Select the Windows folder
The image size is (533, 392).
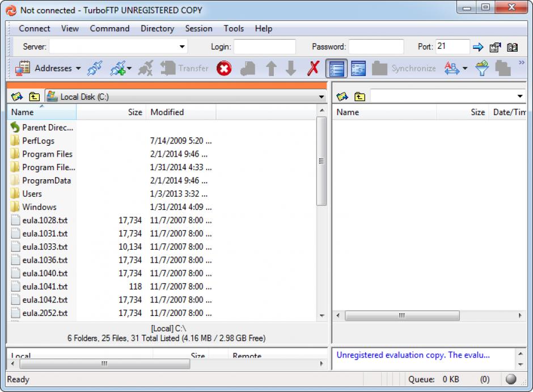pos(33,207)
